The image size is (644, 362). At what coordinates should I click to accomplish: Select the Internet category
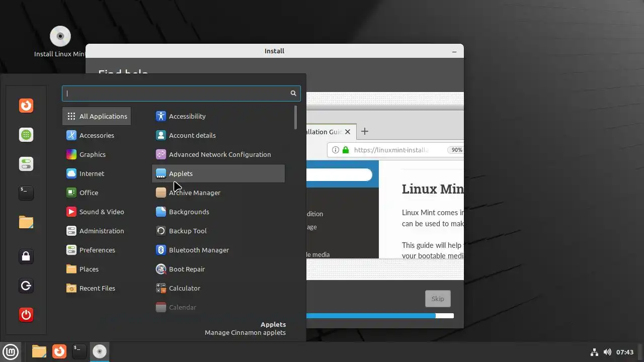click(x=97, y=173)
